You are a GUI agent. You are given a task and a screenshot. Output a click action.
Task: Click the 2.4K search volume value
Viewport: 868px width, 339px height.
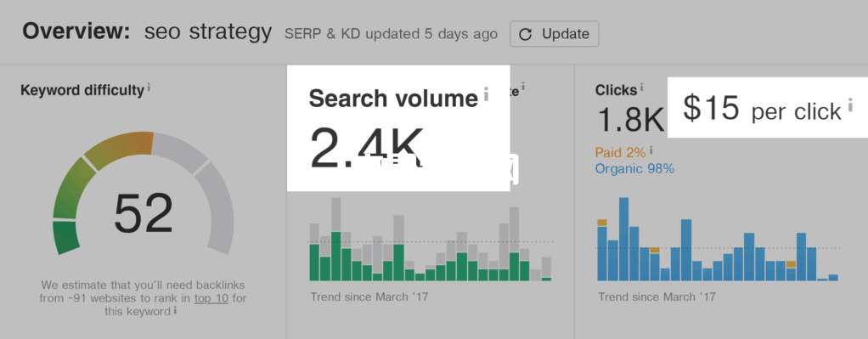point(365,148)
